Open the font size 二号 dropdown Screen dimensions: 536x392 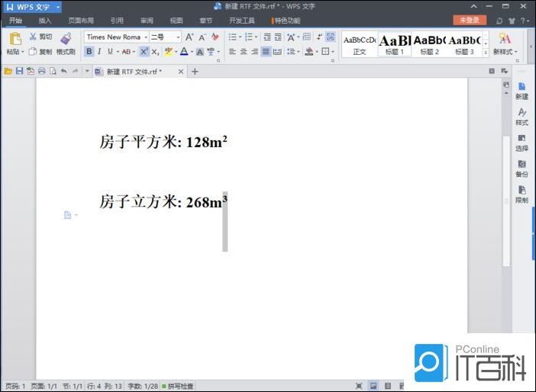click(178, 37)
